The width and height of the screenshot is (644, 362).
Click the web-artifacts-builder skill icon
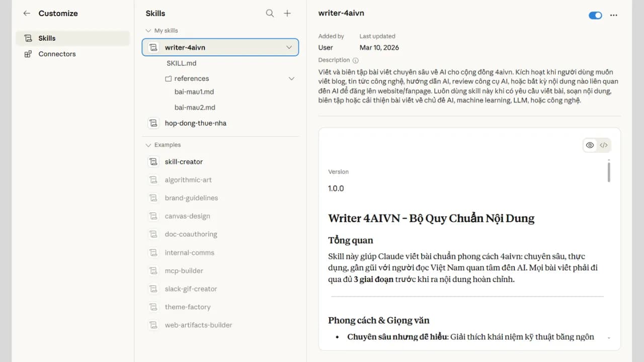coord(153,325)
